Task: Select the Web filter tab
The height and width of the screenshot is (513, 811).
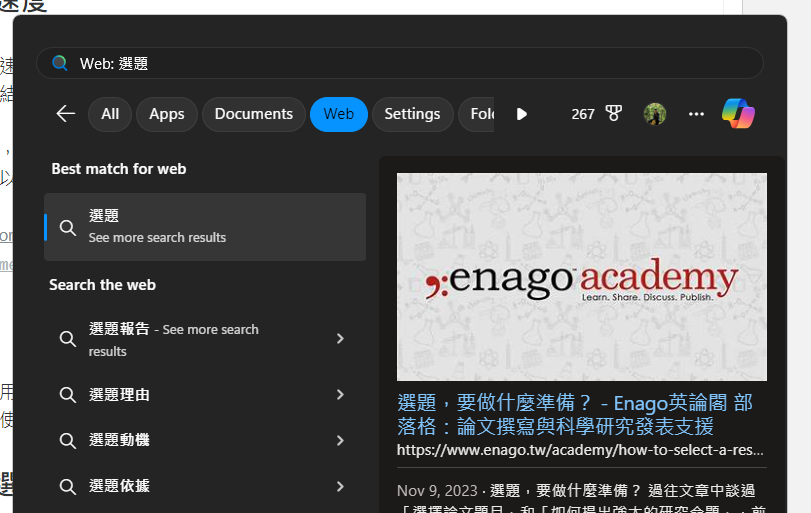Action: (339, 114)
